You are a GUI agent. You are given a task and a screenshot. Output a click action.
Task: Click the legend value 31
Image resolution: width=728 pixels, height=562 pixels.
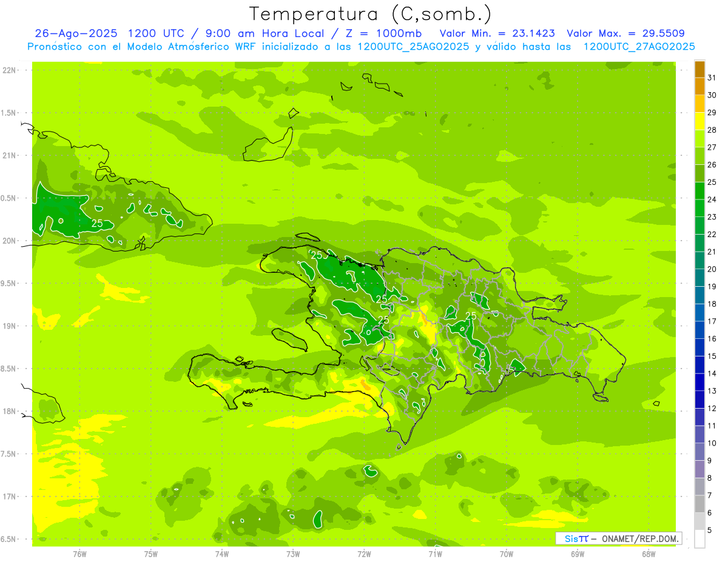pos(712,77)
